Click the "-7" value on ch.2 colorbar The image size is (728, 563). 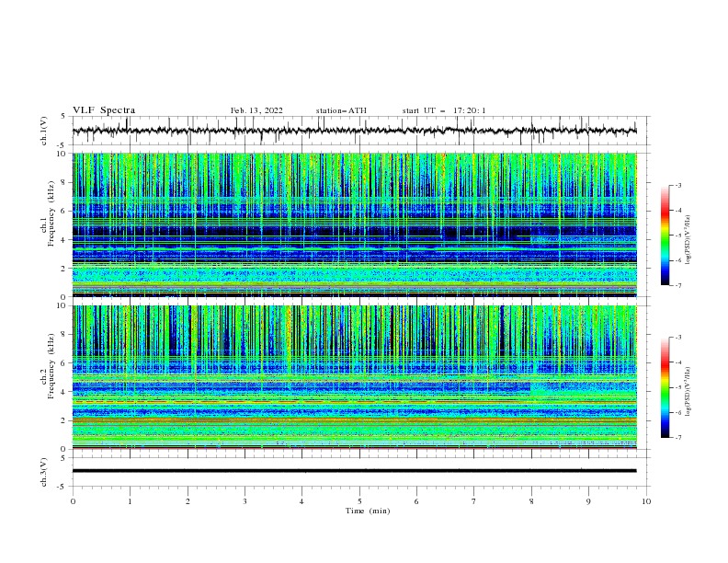pos(677,438)
